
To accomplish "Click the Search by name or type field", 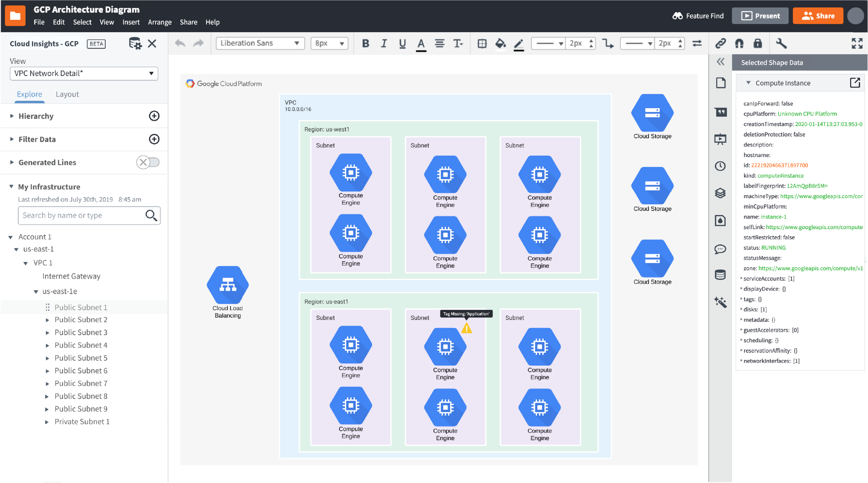I will [x=89, y=215].
